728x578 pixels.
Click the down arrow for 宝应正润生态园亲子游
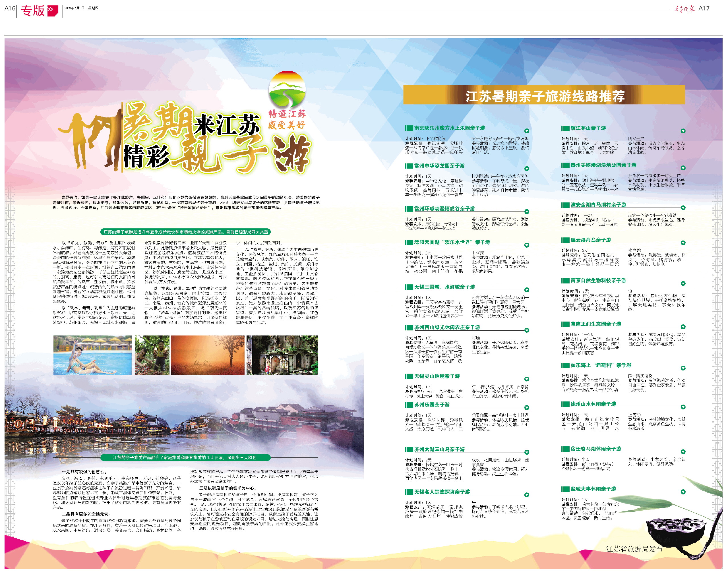pyautogui.click(x=683, y=326)
